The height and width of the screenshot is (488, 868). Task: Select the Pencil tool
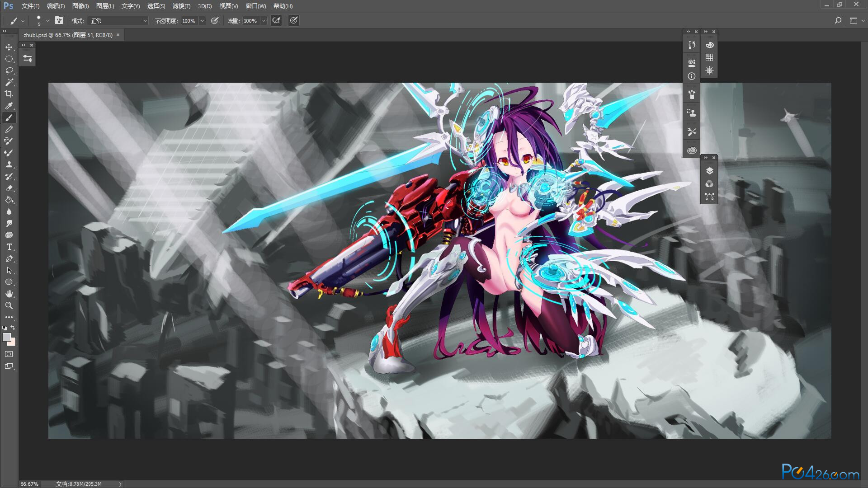pos(9,129)
